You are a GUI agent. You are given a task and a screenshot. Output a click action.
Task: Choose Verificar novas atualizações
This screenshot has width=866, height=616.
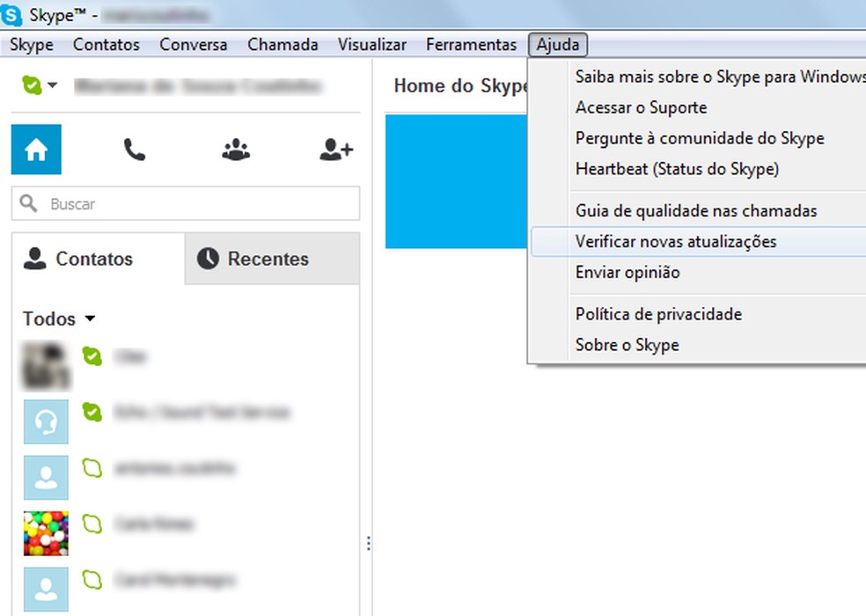699,241
